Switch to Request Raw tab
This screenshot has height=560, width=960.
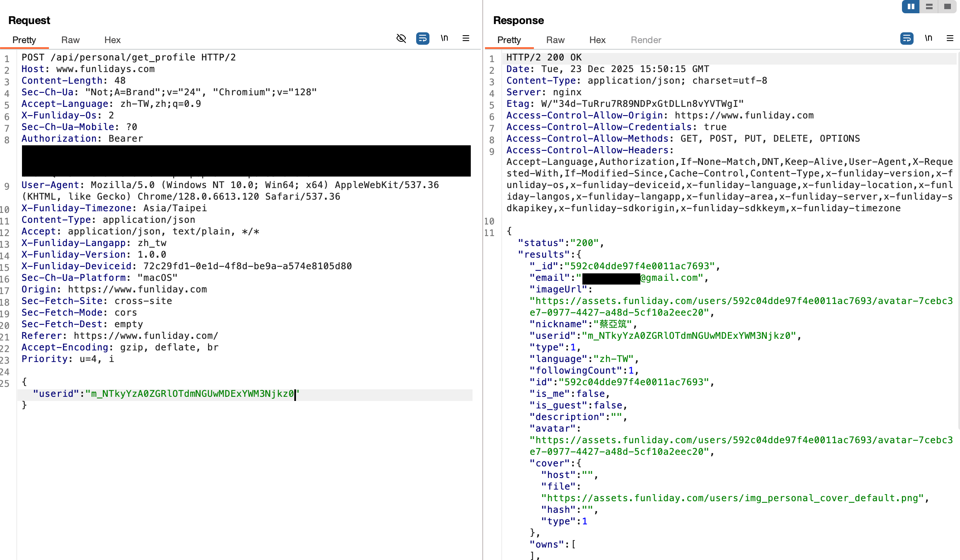[x=70, y=40]
